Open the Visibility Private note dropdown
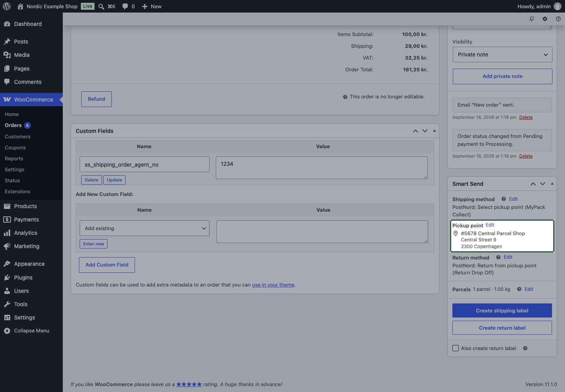This screenshot has width=565, height=392. pyautogui.click(x=502, y=54)
